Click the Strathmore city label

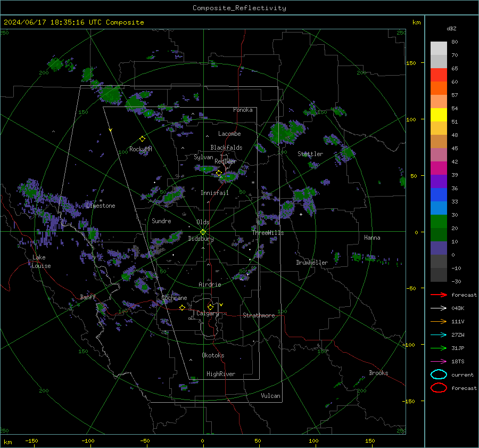click(259, 315)
